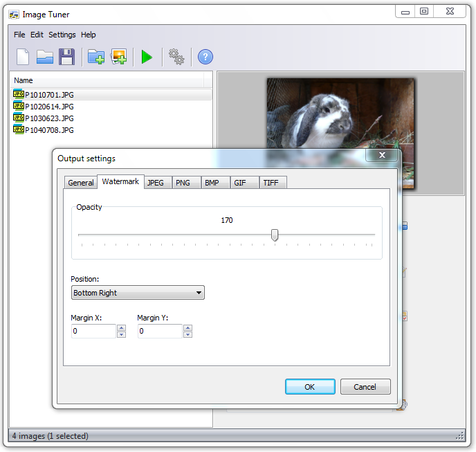Minimize the Image Tuner window
This screenshot has width=476, height=452.
[405, 12]
